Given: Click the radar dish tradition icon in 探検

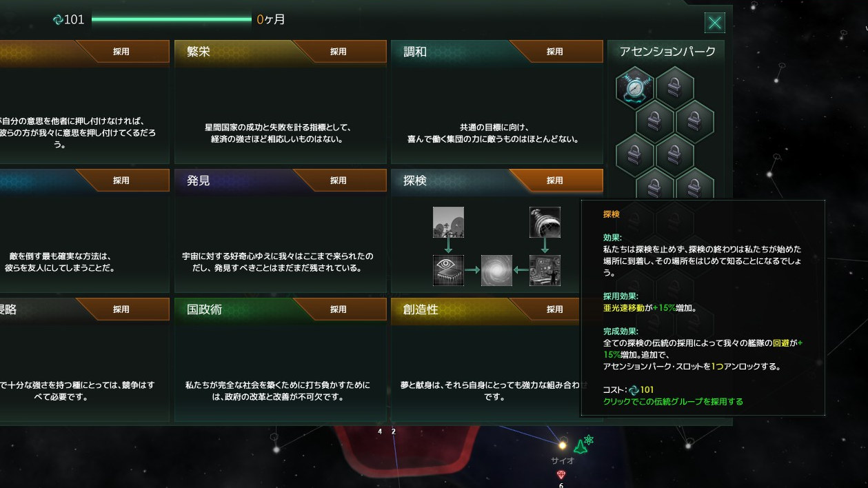Looking at the screenshot, I should 448,222.
